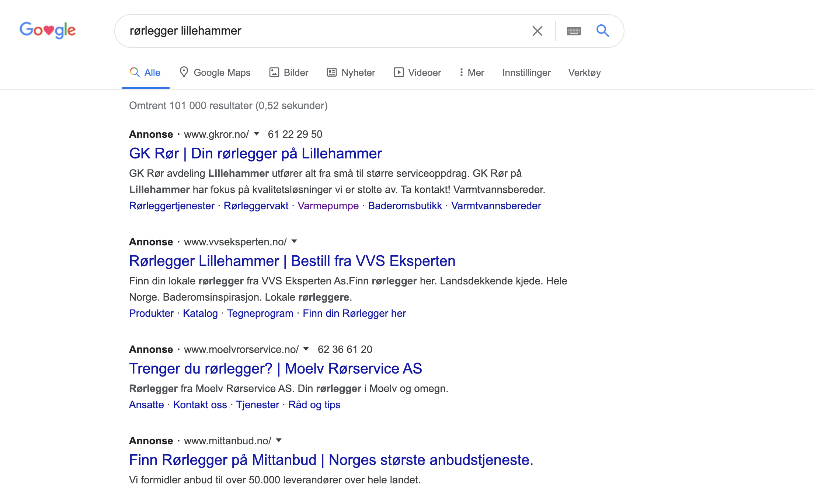Click the Rørleggertjenester sitelink
The width and height of the screenshot is (814, 504).
pos(172,206)
